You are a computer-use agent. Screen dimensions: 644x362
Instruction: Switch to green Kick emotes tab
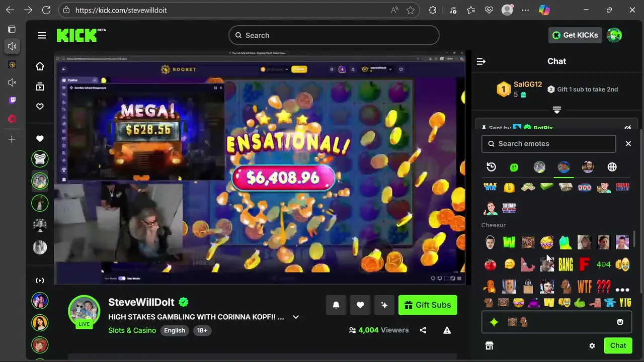coord(514,167)
